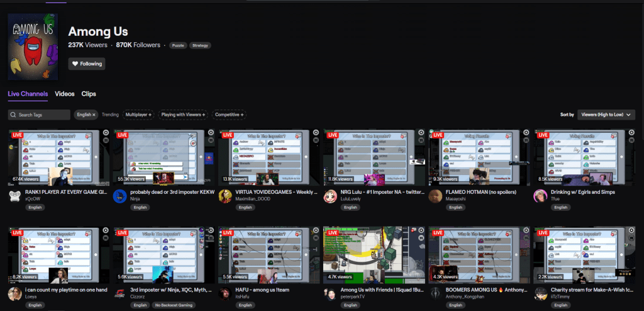The height and width of the screenshot is (311, 644).
Task: Open the Sort by Viewers dropdown
Action: coord(606,115)
